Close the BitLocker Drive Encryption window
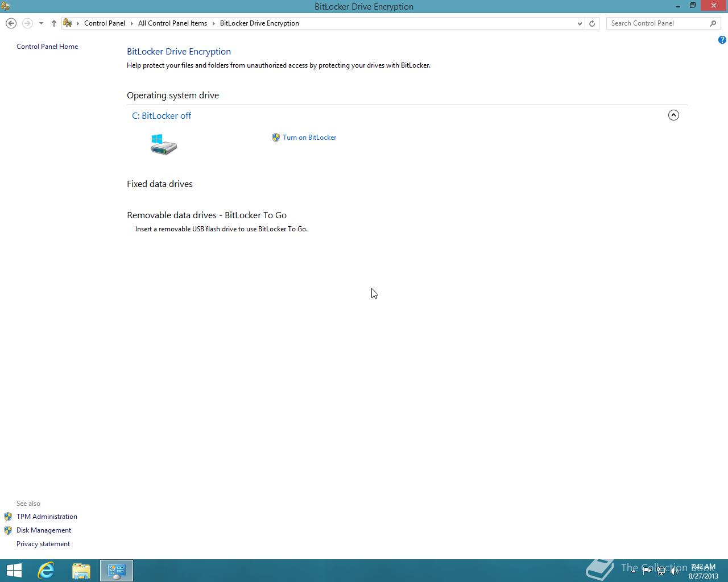 [x=714, y=6]
